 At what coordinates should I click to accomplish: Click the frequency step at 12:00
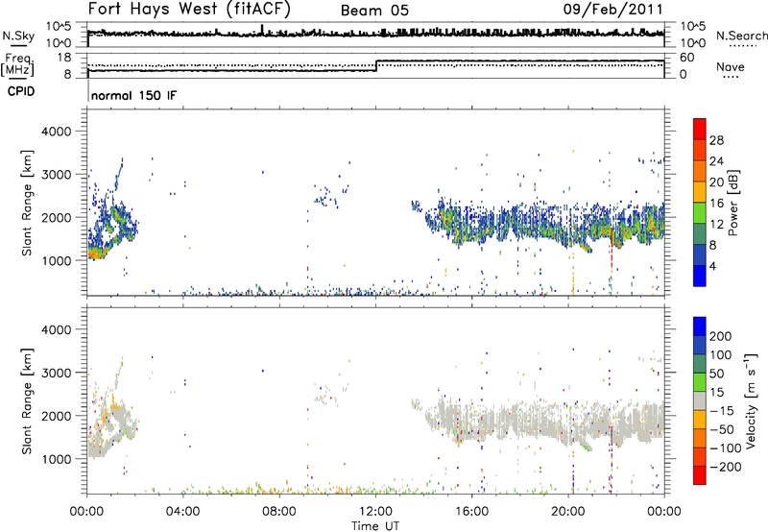(x=376, y=65)
